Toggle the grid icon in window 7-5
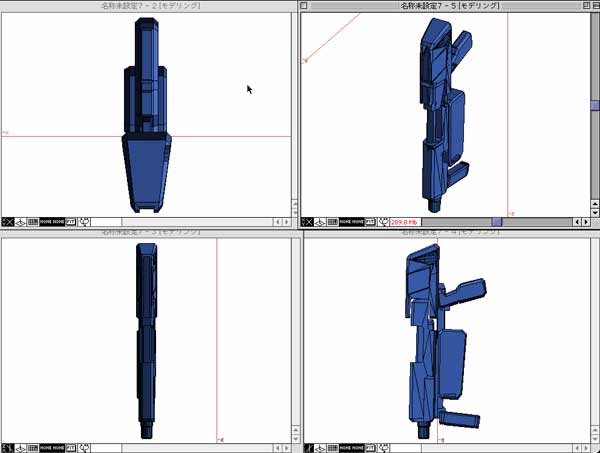 [333, 222]
